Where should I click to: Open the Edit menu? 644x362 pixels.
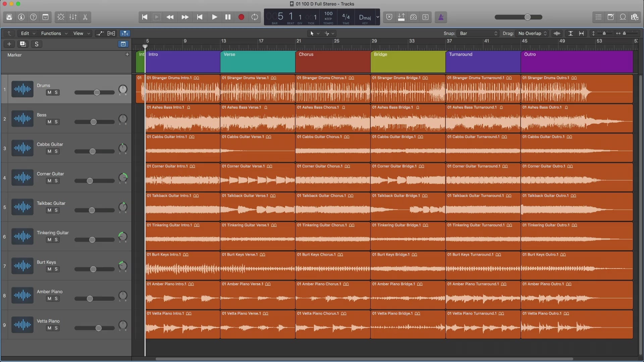point(25,33)
